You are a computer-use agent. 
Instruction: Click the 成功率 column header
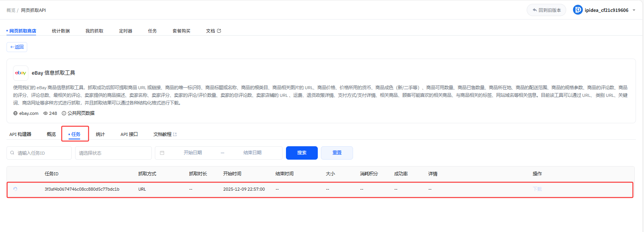[x=401, y=174]
